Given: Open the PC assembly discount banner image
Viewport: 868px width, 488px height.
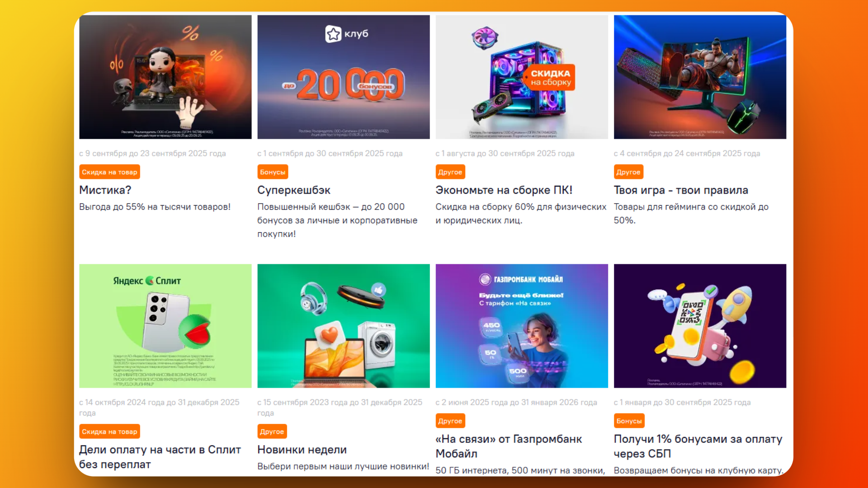Looking at the screenshot, I should pos(522,77).
